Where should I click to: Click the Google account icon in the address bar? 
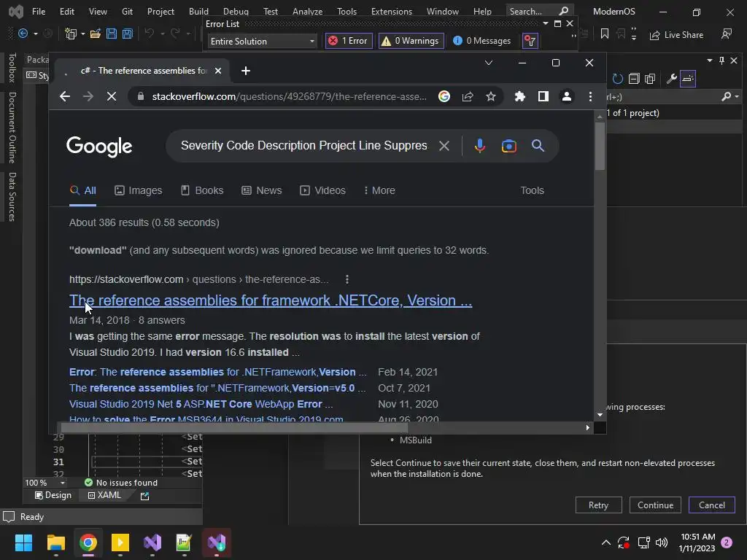pyautogui.click(x=444, y=97)
